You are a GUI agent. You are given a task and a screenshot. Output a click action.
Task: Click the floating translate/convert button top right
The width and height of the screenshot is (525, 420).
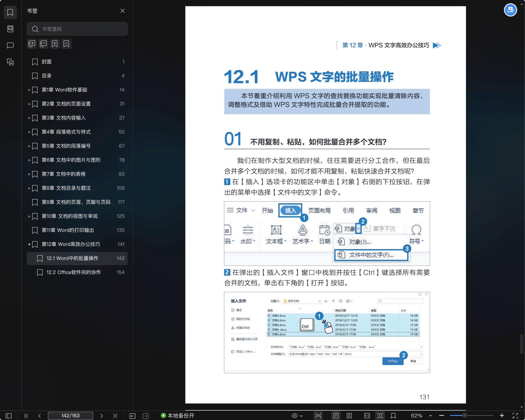(x=510, y=10)
